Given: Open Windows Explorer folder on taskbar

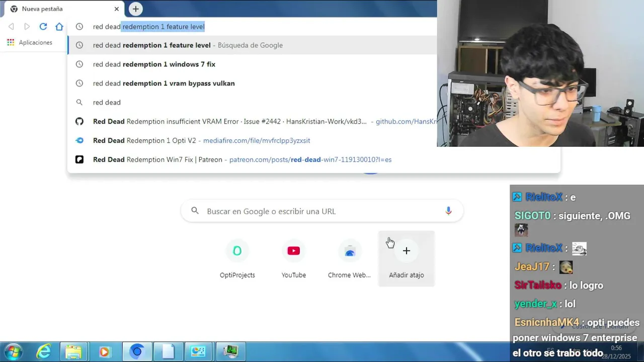Looking at the screenshot, I should click(x=73, y=351).
